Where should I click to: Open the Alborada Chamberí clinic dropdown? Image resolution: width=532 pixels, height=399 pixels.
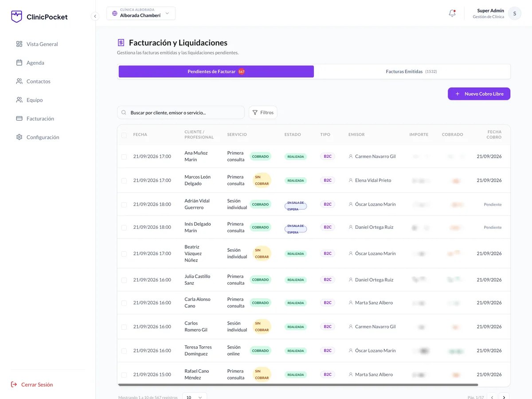(141, 13)
